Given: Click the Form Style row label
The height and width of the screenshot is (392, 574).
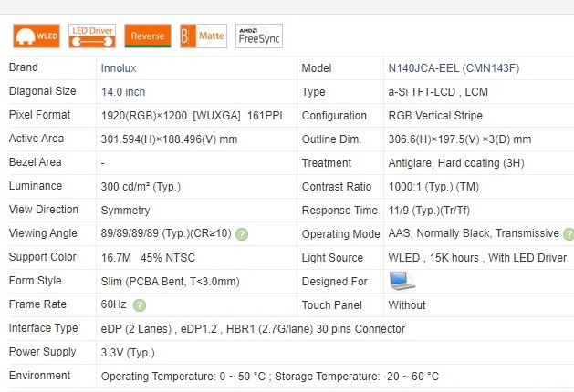Looking at the screenshot, I should click(x=36, y=281).
